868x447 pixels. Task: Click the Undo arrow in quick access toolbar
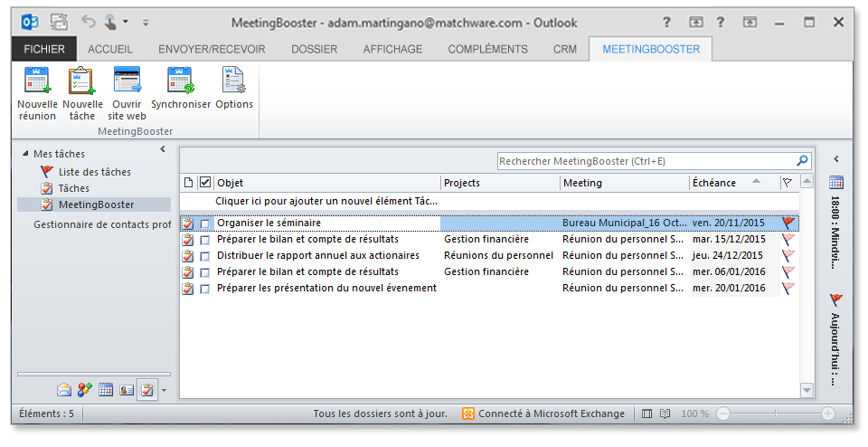click(x=88, y=22)
